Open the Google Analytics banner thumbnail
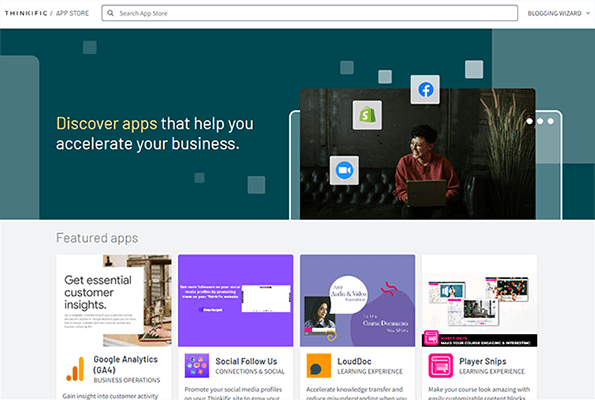 pyautogui.click(x=114, y=301)
